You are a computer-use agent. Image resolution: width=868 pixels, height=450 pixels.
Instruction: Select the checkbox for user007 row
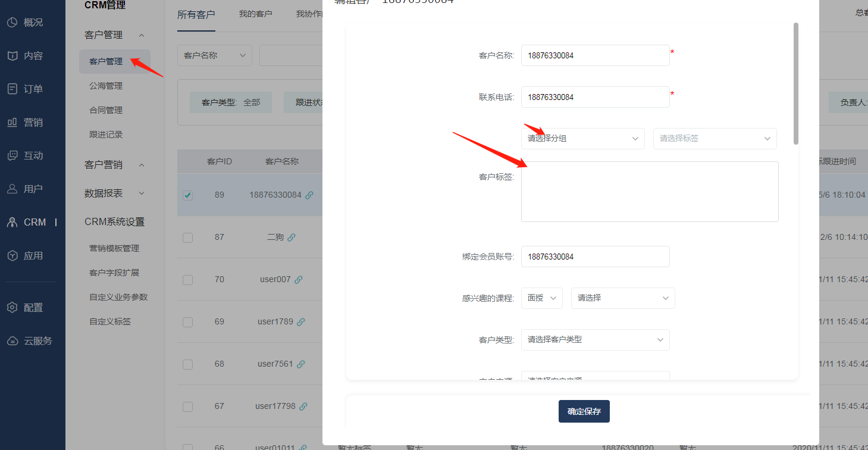(x=187, y=280)
